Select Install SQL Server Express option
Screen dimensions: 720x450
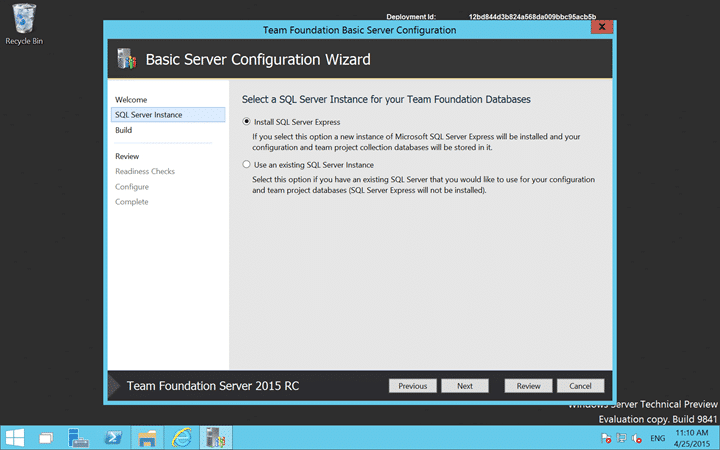coord(292,122)
